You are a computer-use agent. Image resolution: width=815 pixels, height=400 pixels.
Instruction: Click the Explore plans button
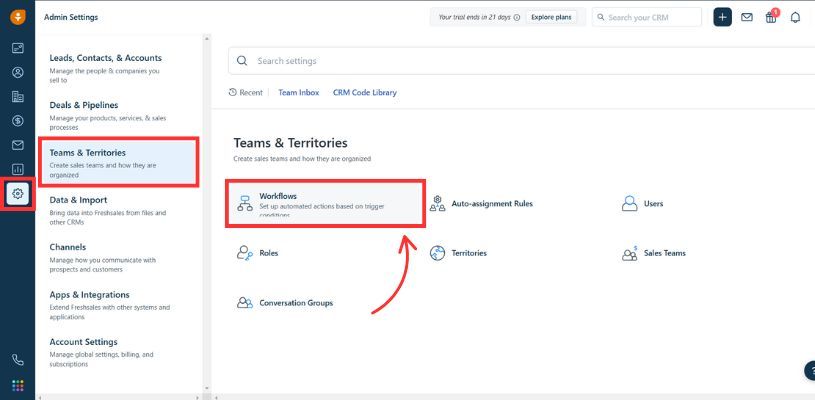click(x=551, y=17)
